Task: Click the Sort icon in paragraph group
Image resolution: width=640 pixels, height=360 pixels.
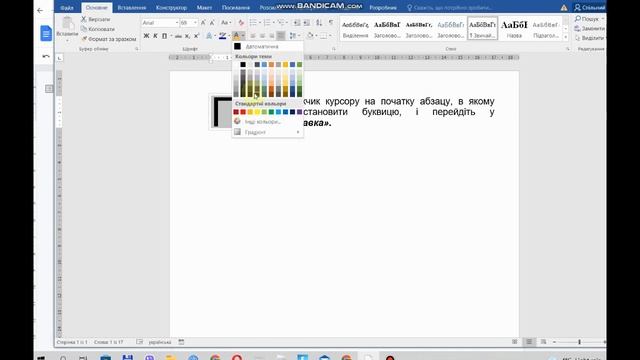Action: pos(319,23)
